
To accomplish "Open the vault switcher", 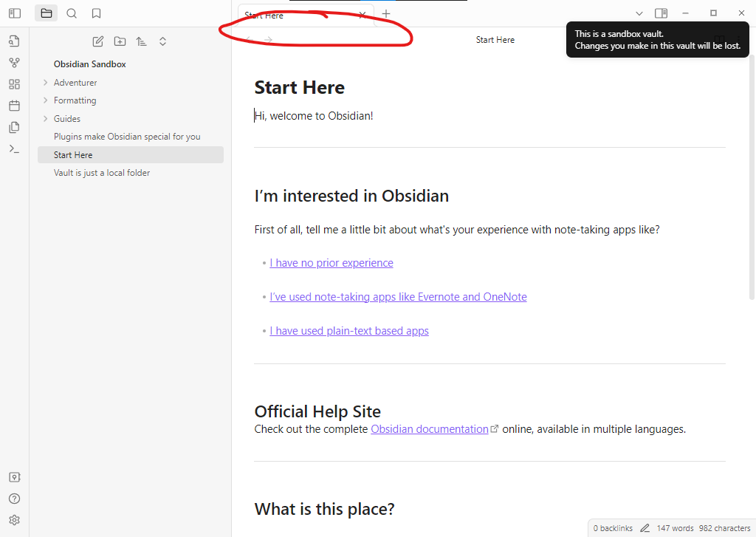I will click(x=14, y=476).
